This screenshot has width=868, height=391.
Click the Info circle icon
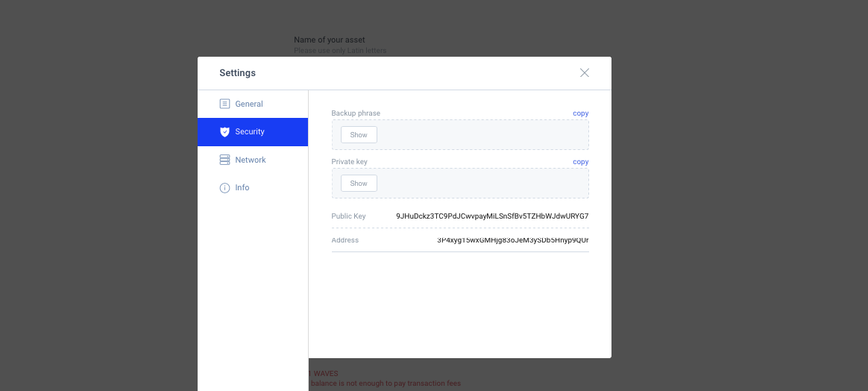point(224,188)
